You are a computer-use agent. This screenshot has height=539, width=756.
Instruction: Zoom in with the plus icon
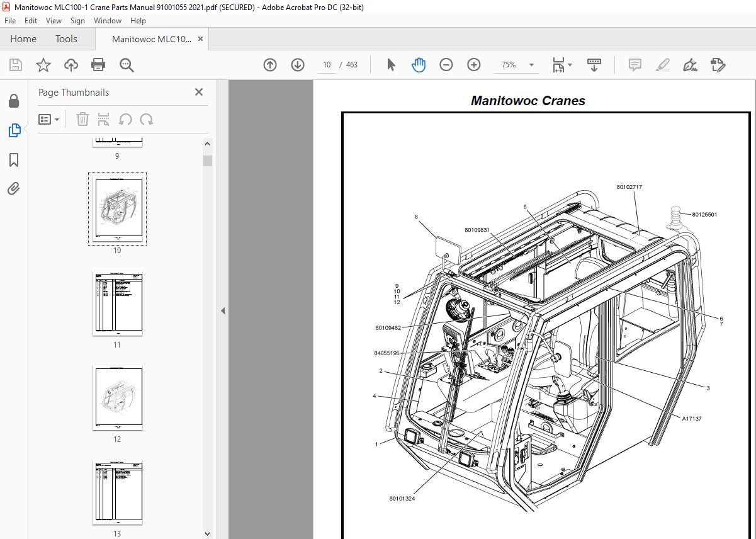point(474,65)
